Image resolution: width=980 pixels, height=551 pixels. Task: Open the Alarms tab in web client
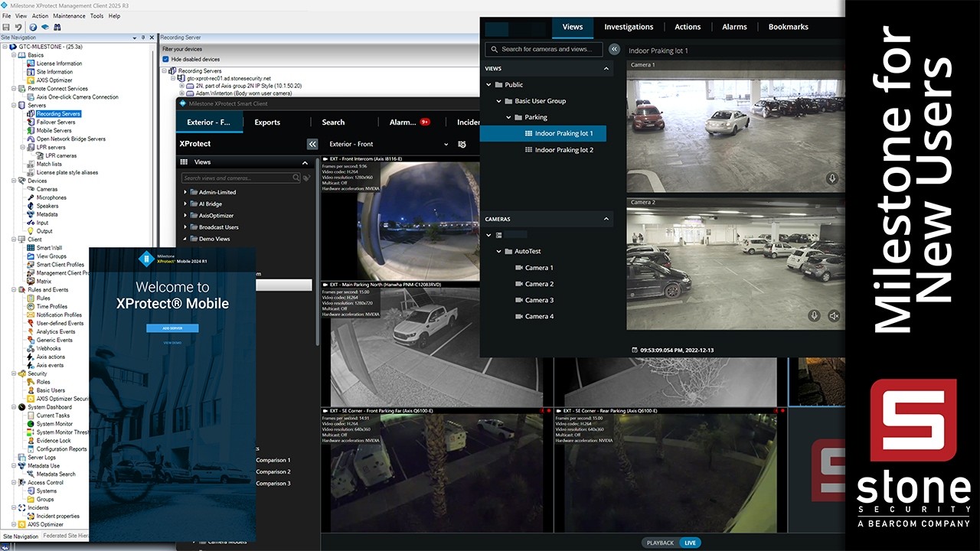click(734, 27)
